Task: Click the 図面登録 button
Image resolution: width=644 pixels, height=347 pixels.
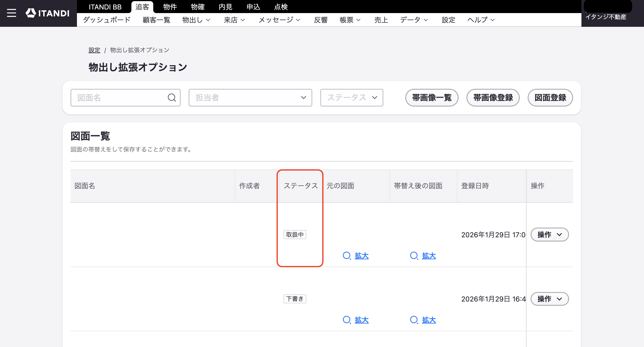Action: (x=550, y=98)
